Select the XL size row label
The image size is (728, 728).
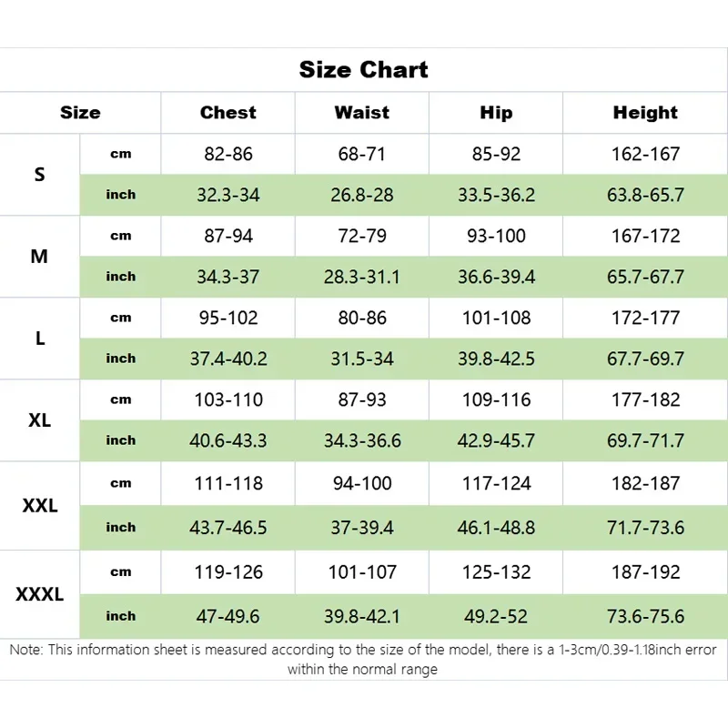point(39,420)
